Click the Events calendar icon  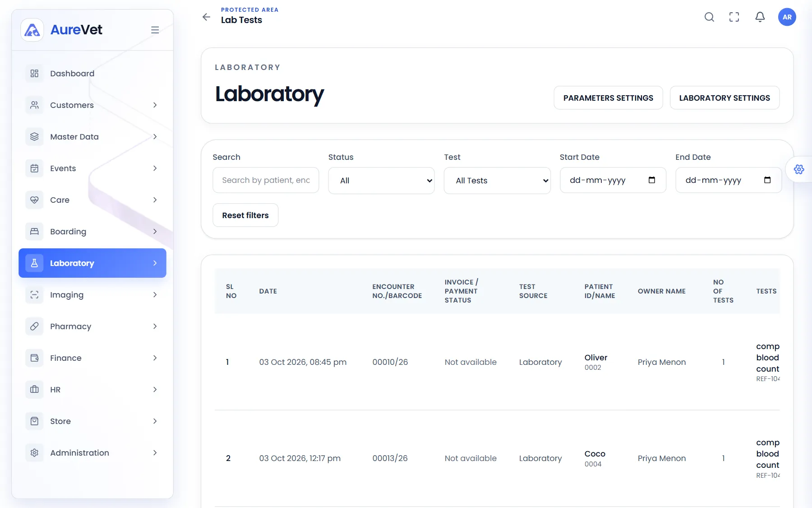[34, 168]
